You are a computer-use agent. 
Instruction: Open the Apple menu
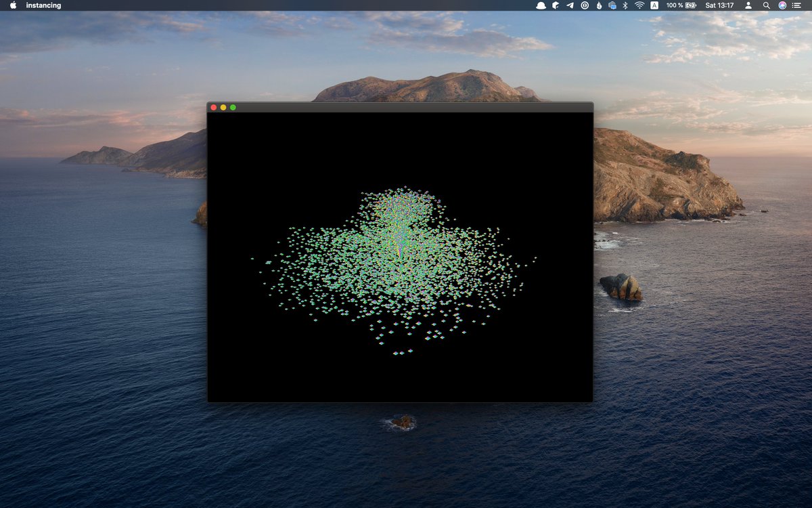pos(13,5)
